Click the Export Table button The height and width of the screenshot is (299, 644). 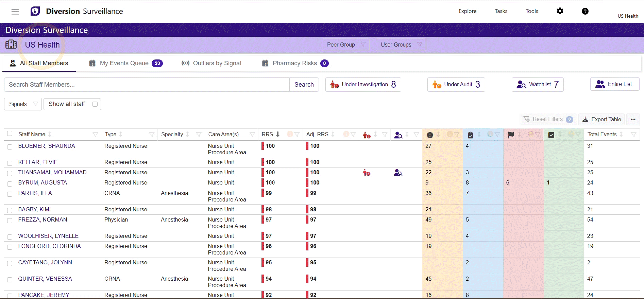[x=601, y=119]
